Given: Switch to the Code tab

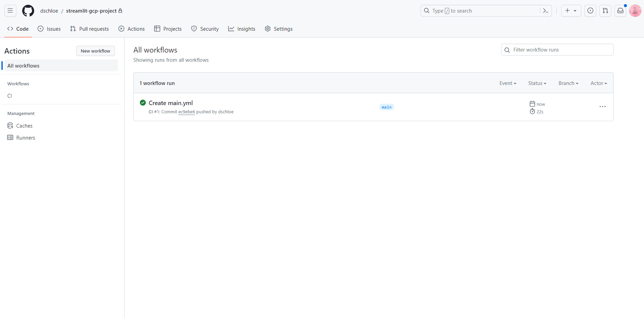Looking at the screenshot, I should point(18,29).
